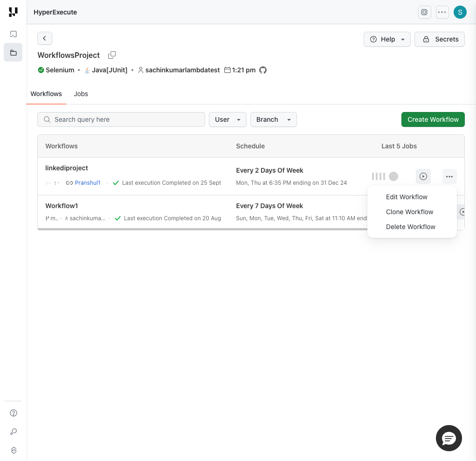
Task: Click the grey status circle for linkediproject
Action: 393,176
